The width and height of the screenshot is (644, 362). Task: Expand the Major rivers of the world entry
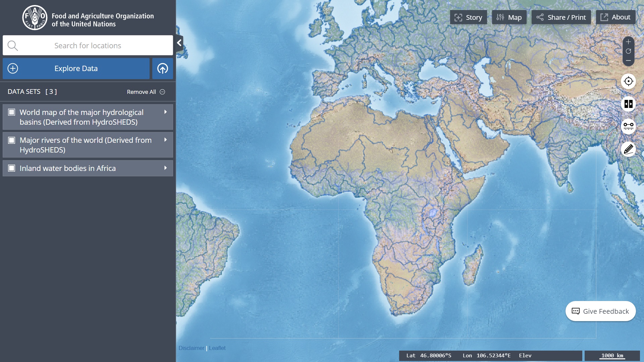[x=165, y=140]
